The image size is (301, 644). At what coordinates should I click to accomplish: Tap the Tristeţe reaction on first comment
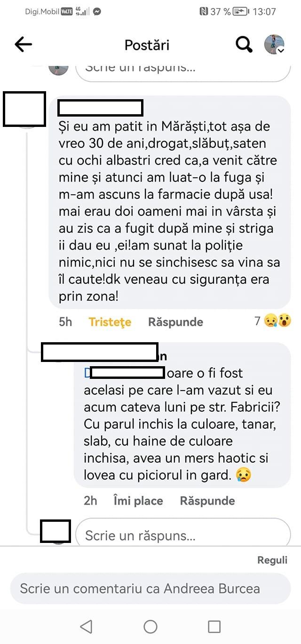point(110,322)
